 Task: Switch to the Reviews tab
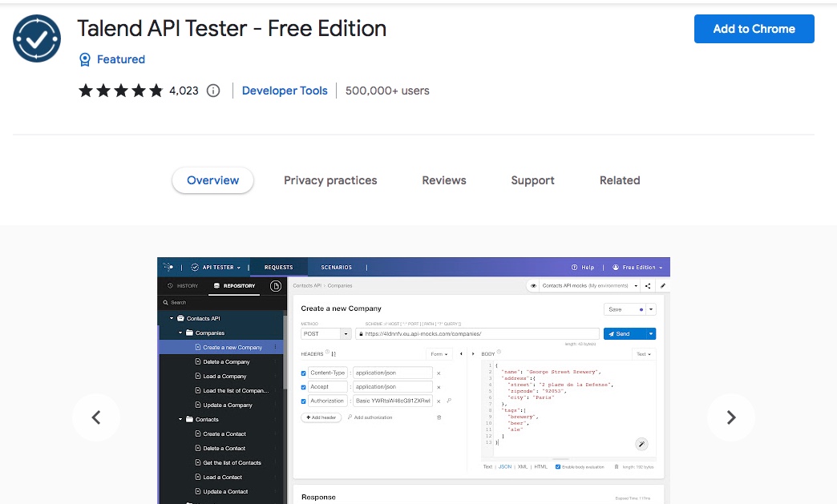pos(444,180)
